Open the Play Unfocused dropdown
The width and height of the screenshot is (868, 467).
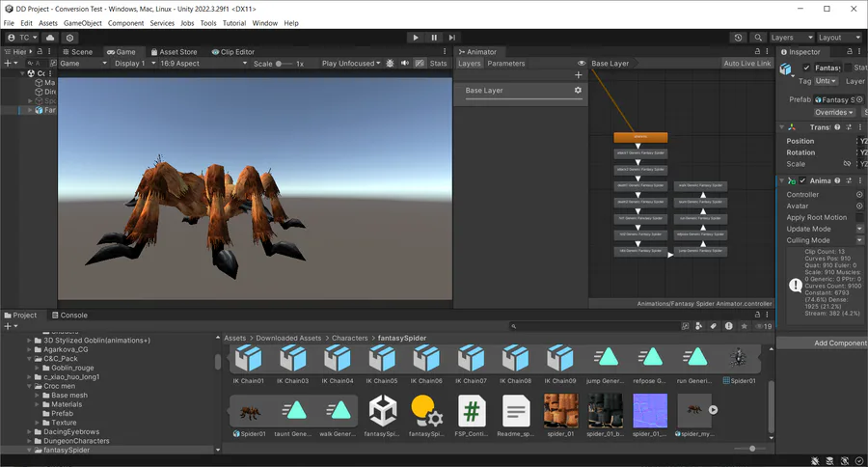[x=351, y=63]
